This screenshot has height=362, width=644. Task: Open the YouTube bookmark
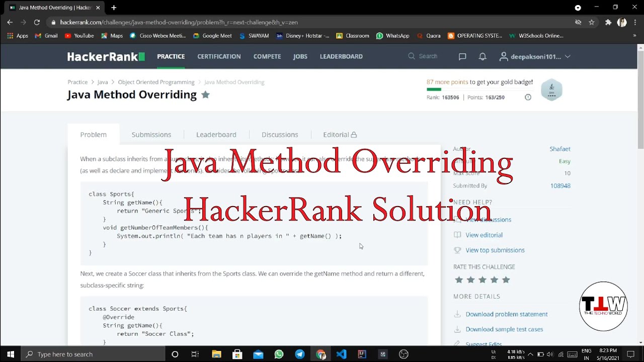coord(79,36)
